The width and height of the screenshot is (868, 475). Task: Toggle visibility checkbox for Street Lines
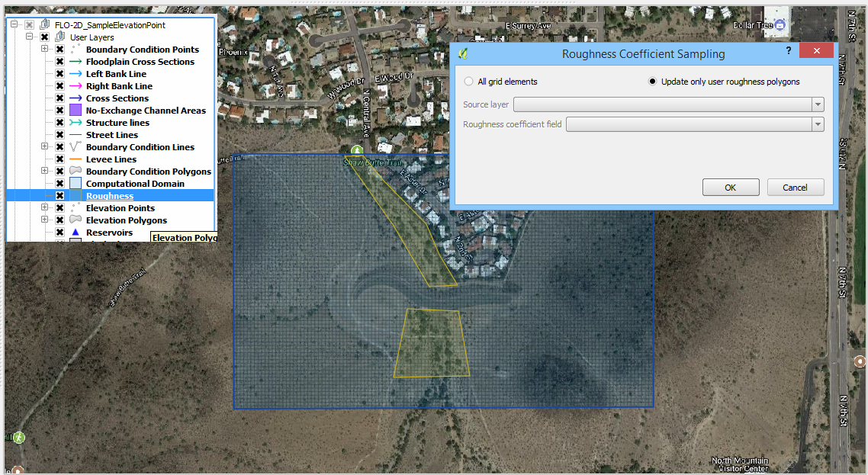click(59, 135)
